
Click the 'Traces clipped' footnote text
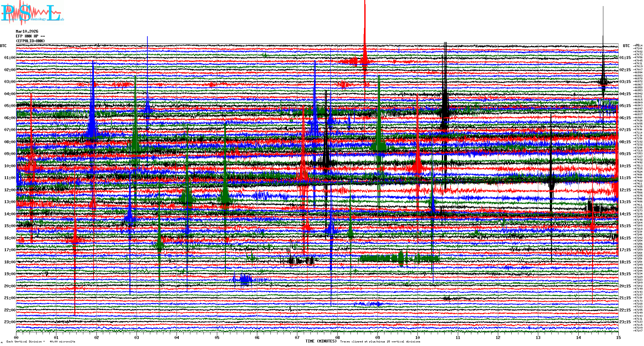380,342
